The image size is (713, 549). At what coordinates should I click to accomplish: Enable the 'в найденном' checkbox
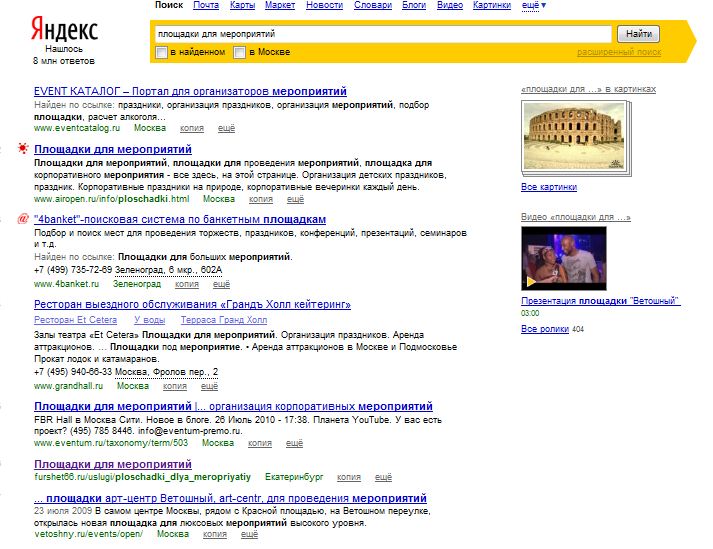[x=161, y=52]
